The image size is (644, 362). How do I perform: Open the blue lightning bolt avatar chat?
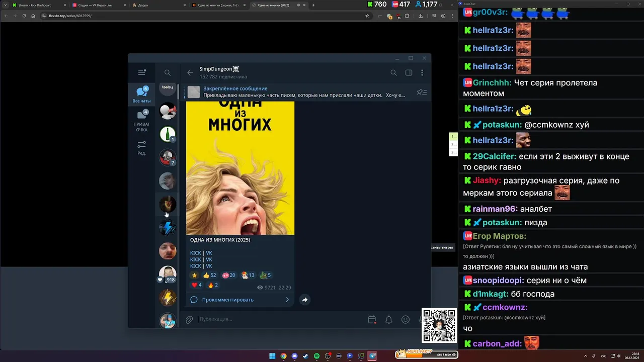click(x=168, y=228)
